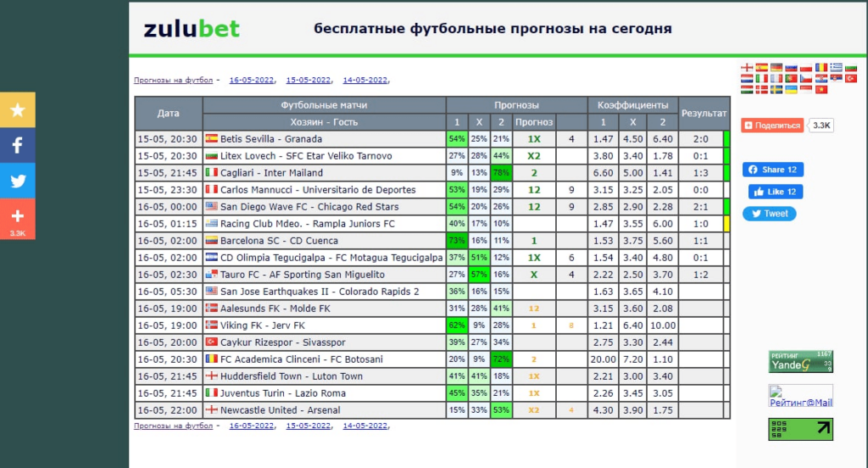Viewport: 868px width, 468px height.
Task: Click the zulubet logo
Action: (192, 29)
